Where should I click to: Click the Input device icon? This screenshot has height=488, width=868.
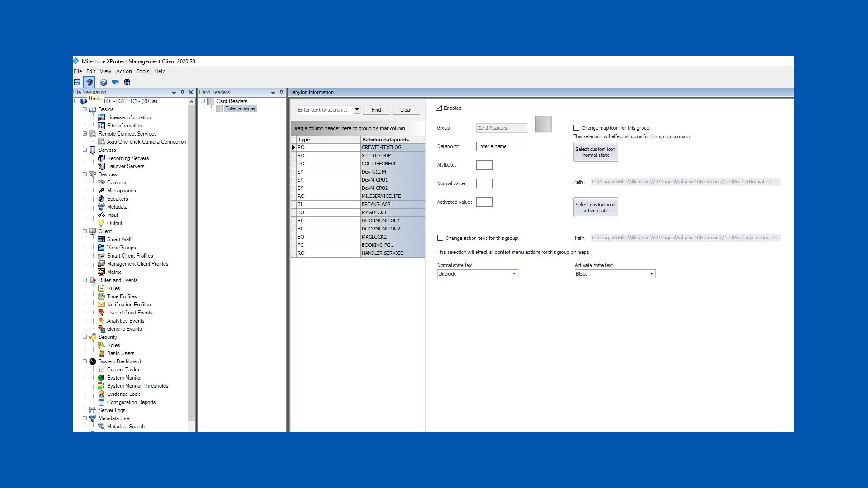coord(101,215)
